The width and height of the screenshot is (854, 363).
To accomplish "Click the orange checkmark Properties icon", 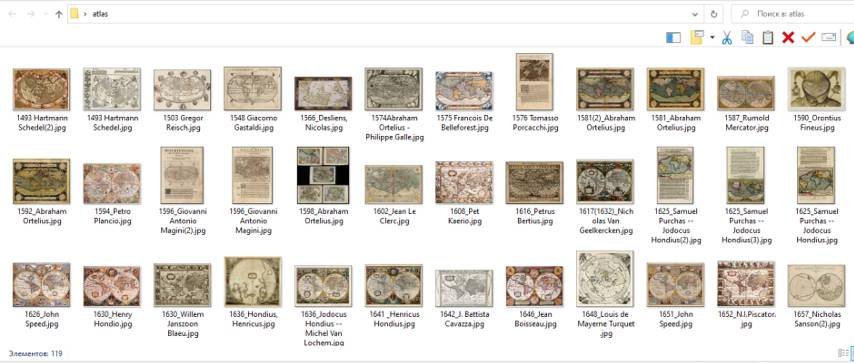I will click(x=808, y=37).
